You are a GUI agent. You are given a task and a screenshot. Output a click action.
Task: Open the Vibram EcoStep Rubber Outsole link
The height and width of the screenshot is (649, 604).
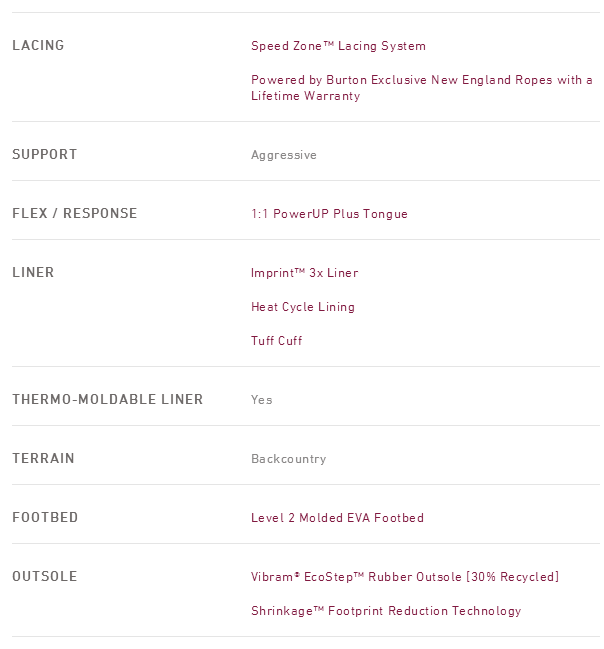404,577
